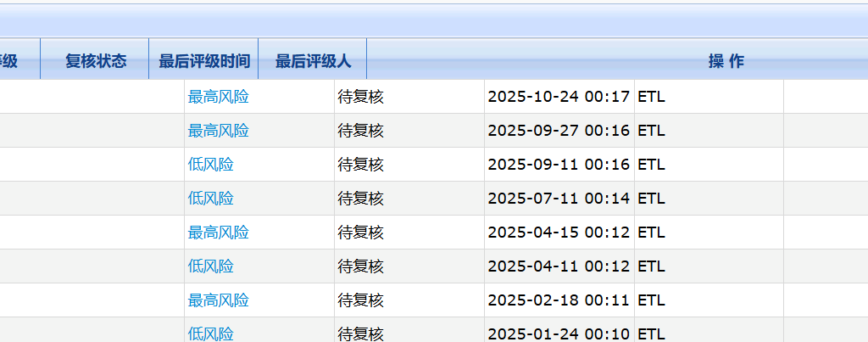Click timestamp 2025-09-27 00:16
The width and height of the screenshot is (868, 342).
(559, 131)
